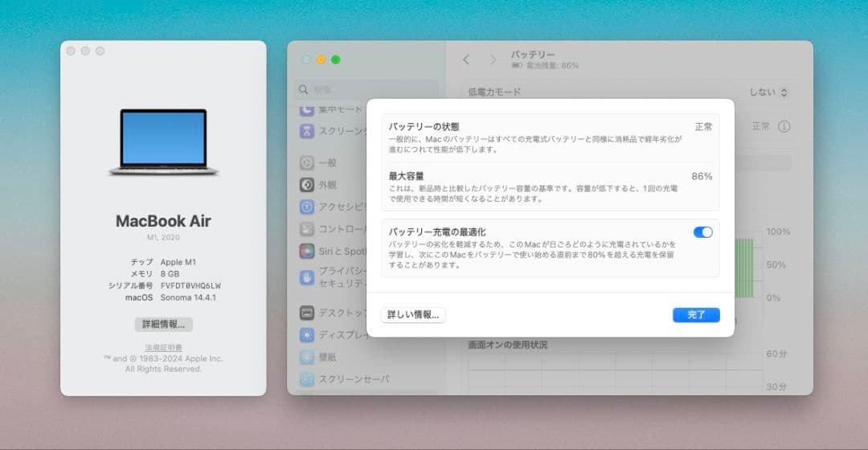868x450 pixels.
Task: Click the 電池残量: 86% status text
Action: tap(551, 65)
